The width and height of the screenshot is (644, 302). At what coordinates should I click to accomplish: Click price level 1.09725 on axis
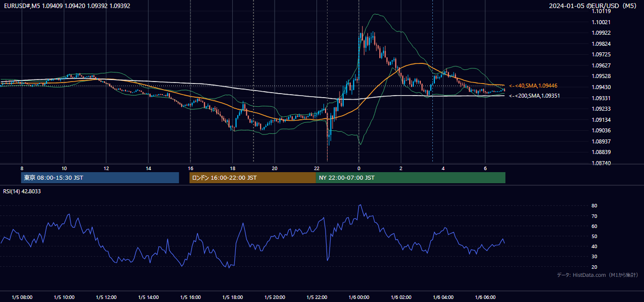pyautogui.click(x=601, y=54)
